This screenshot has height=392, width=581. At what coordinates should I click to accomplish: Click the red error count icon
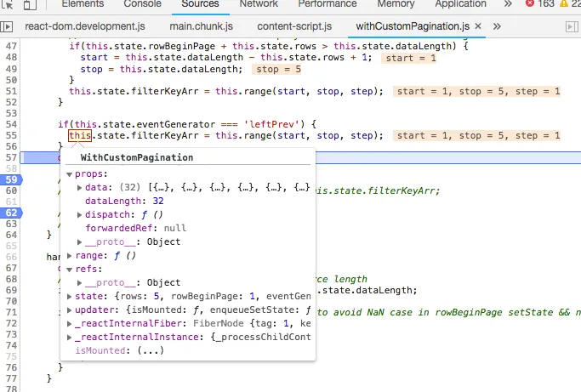pyautogui.click(x=530, y=3)
